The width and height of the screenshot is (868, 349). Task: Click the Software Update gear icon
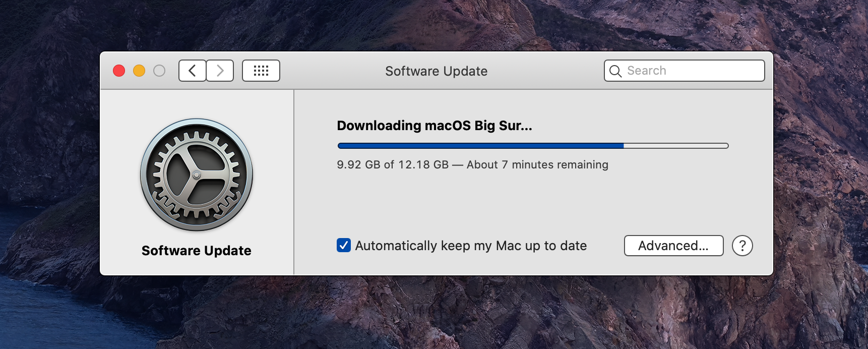pyautogui.click(x=197, y=175)
